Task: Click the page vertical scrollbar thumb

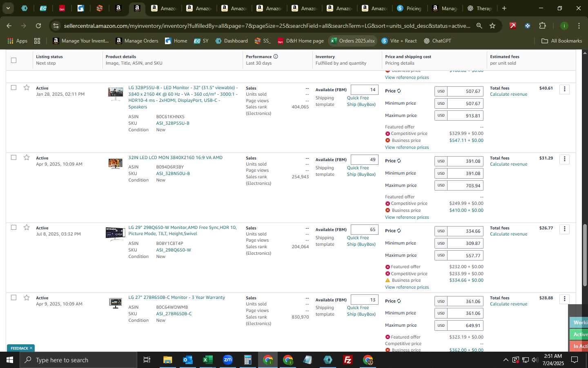Action: (585, 255)
